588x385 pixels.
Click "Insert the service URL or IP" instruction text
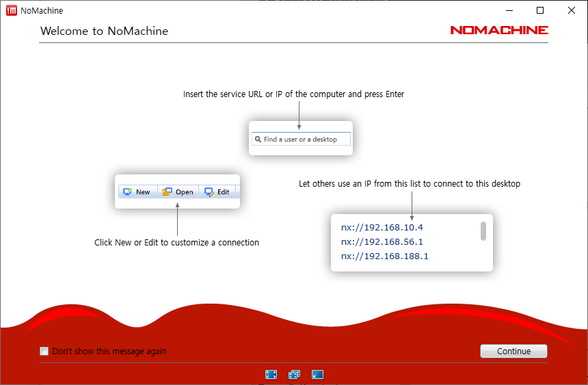(x=293, y=94)
